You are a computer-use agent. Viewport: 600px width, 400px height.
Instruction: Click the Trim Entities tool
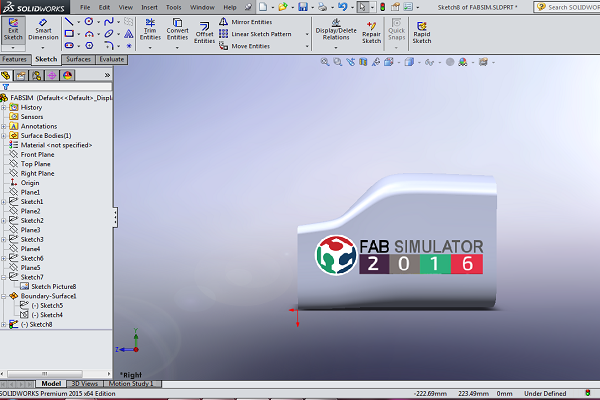click(x=150, y=29)
